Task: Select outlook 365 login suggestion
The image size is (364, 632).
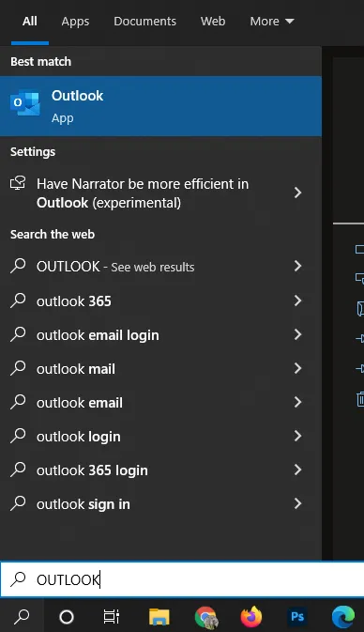Action: (160, 470)
